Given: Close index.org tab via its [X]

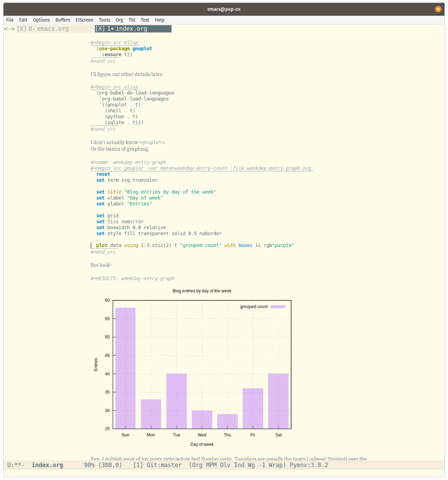Looking at the screenshot, I should (100, 29).
